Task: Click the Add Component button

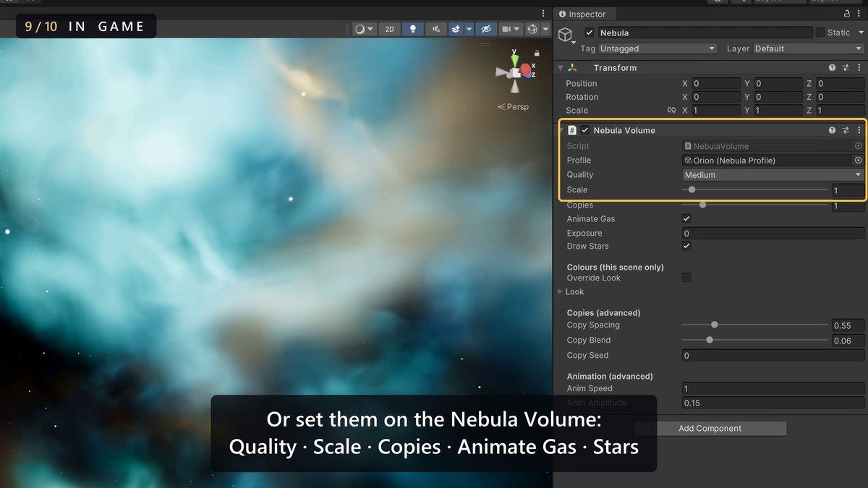Action: pos(710,428)
